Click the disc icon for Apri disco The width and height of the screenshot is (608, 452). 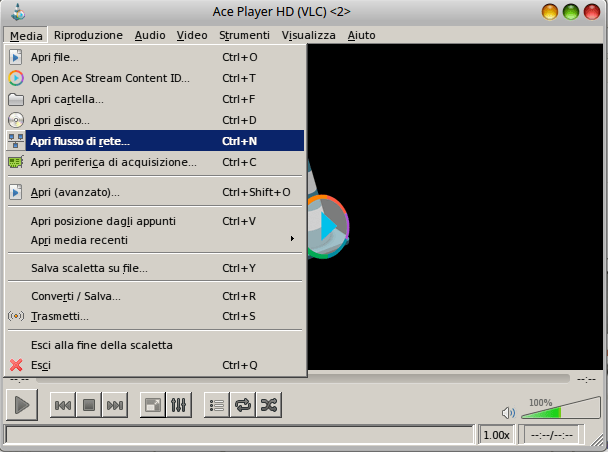click(x=16, y=120)
